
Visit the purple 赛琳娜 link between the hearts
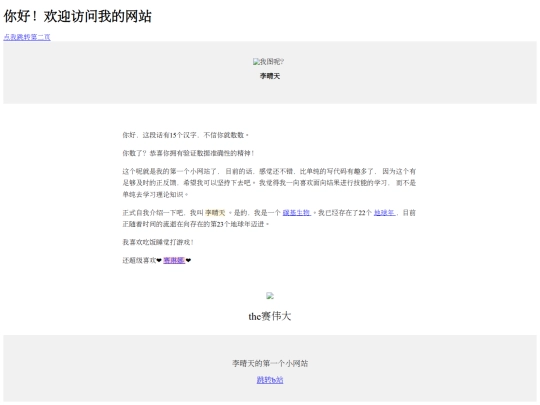(x=174, y=260)
